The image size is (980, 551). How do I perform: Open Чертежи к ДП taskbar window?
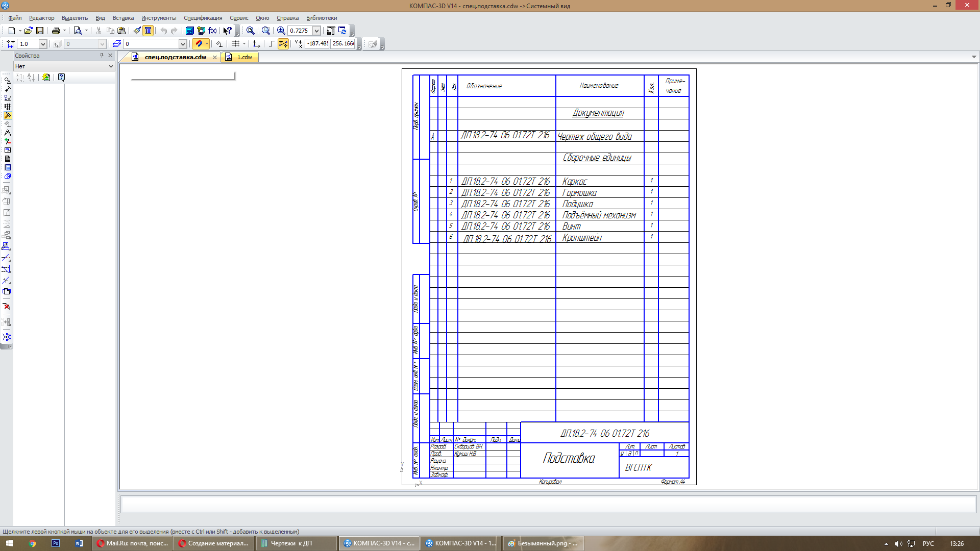click(x=291, y=543)
